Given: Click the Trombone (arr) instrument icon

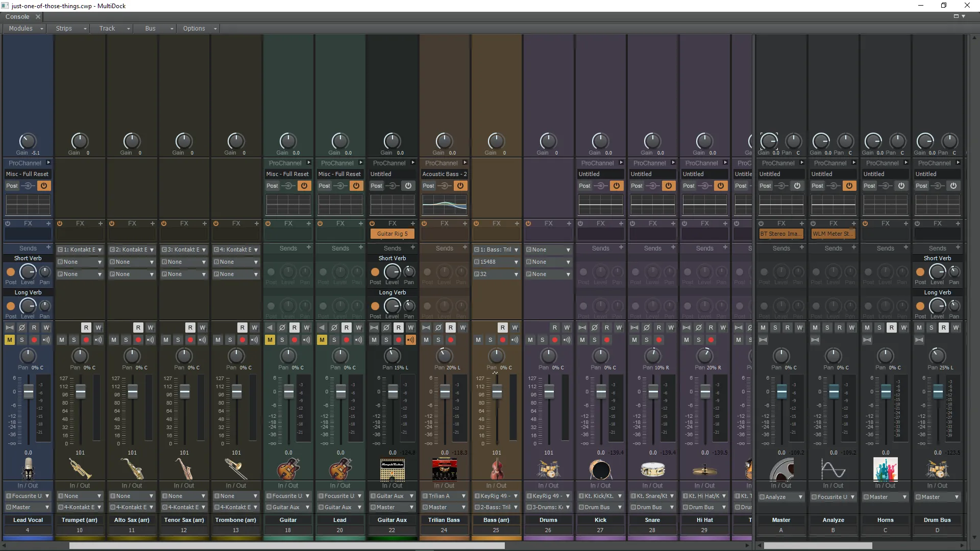Looking at the screenshot, I should [x=236, y=469].
